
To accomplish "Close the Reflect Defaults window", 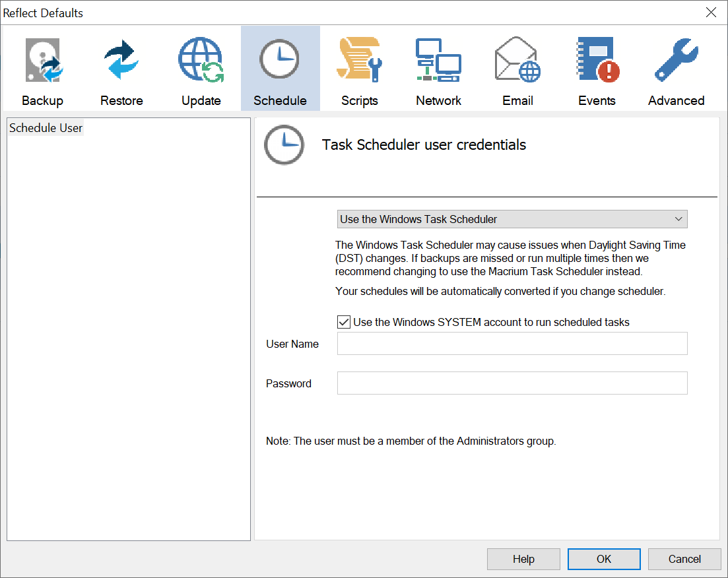I will click(711, 13).
